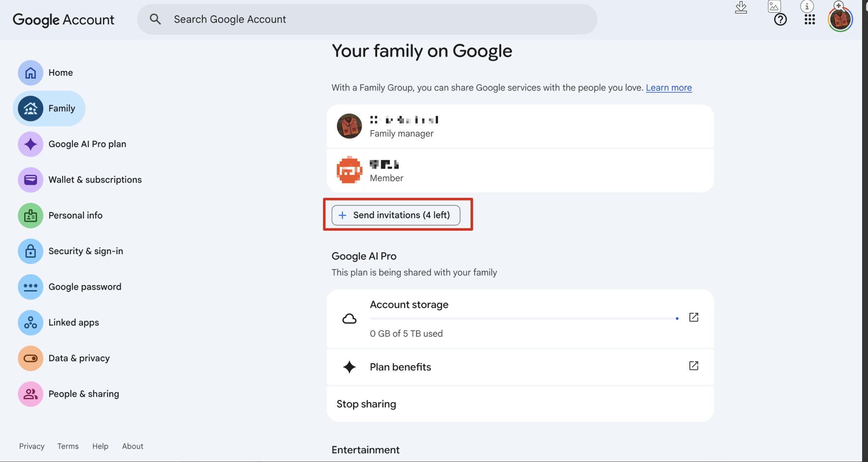Image resolution: width=868 pixels, height=462 pixels.
Task: Open Plan benefits external link icon
Action: [693, 366]
